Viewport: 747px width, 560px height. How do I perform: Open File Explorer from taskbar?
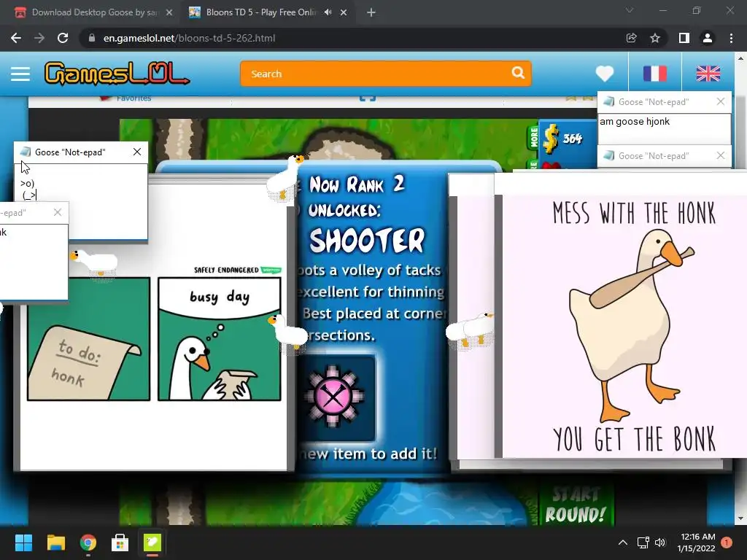(x=55, y=542)
